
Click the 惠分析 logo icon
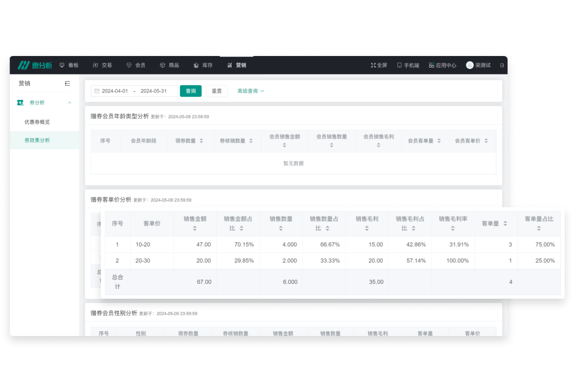coord(24,65)
